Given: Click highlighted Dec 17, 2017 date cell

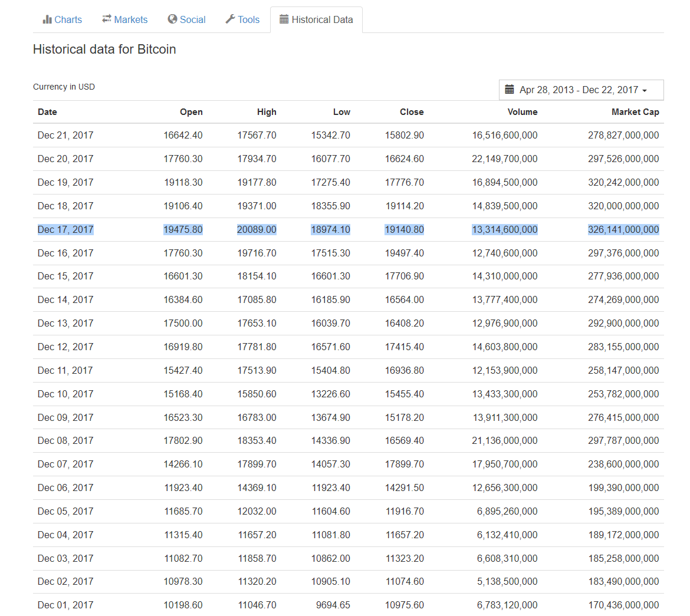Looking at the screenshot, I should [x=65, y=230].
